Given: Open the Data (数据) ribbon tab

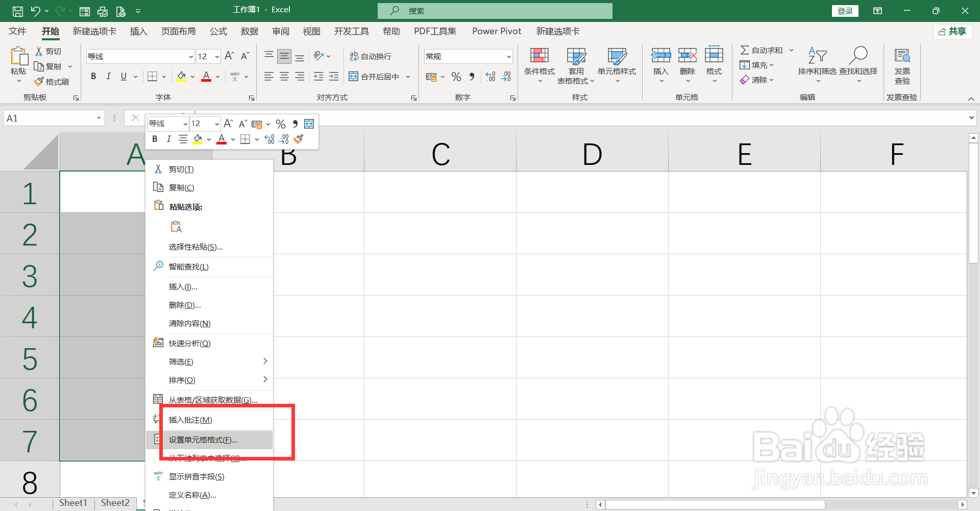Looking at the screenshot, I should pyautogui.click(x=250, y=32).
